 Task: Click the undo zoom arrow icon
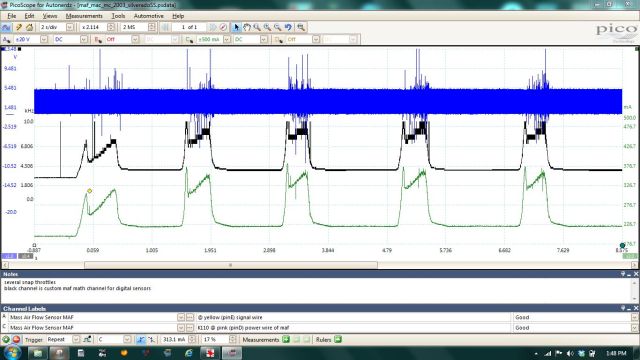(x=288, y=27)
